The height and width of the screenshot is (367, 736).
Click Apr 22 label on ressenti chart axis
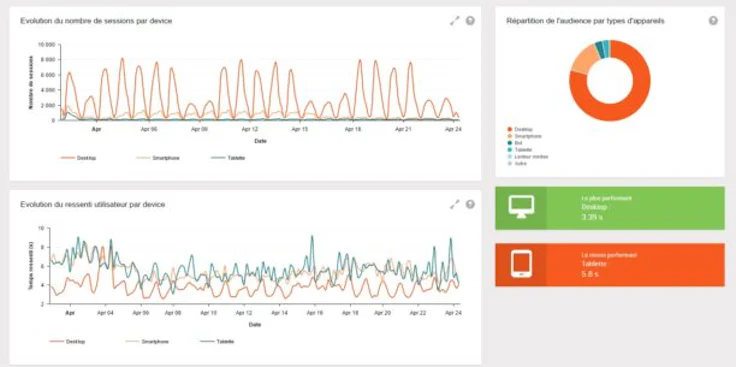419,312
